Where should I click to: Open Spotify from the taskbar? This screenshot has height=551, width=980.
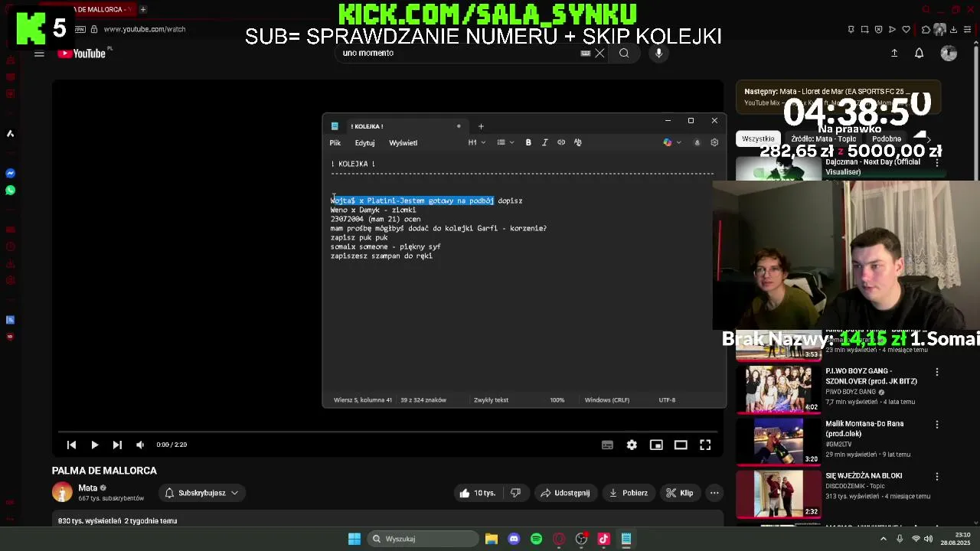(x=536, y=539)
